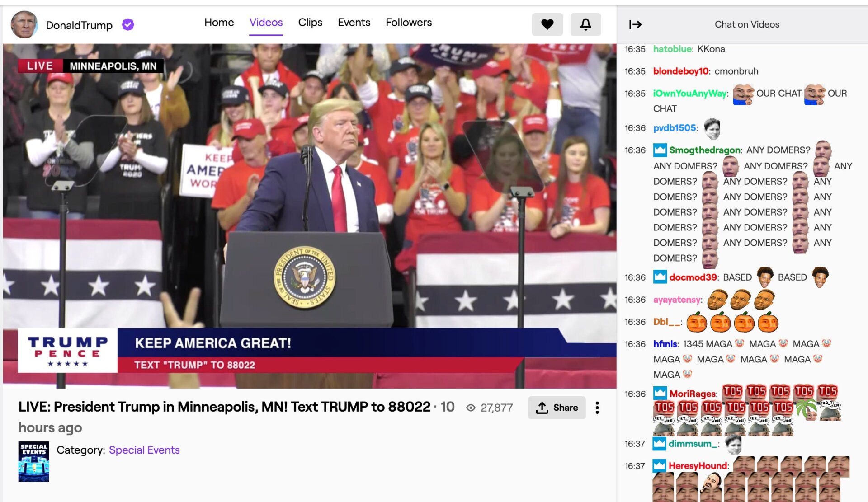Open the three-dot more options menu
868x502 pixels.
pos(597,407)
